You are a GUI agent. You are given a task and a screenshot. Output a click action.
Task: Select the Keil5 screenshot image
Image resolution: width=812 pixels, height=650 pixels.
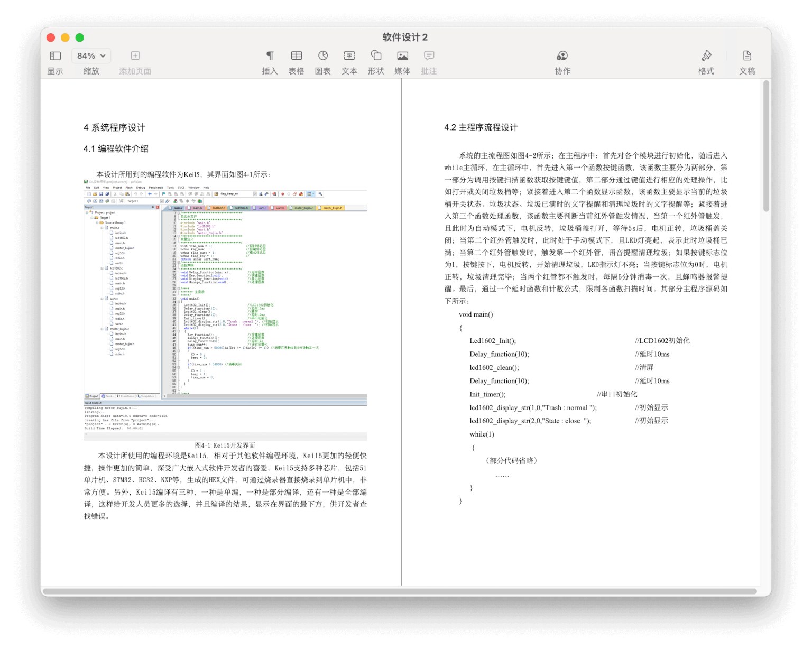(225, 310)
